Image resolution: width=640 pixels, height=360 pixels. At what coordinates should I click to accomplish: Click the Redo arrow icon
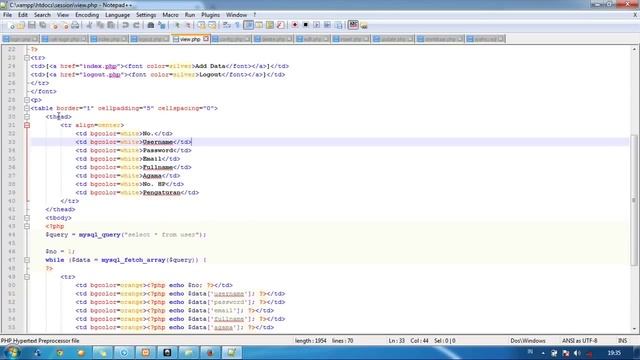click(136, 25)
